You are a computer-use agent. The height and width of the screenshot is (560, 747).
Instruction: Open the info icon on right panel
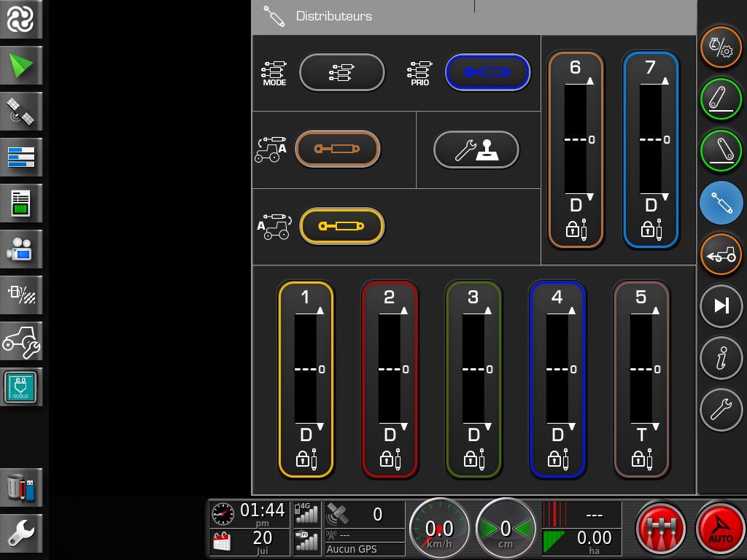721,357
